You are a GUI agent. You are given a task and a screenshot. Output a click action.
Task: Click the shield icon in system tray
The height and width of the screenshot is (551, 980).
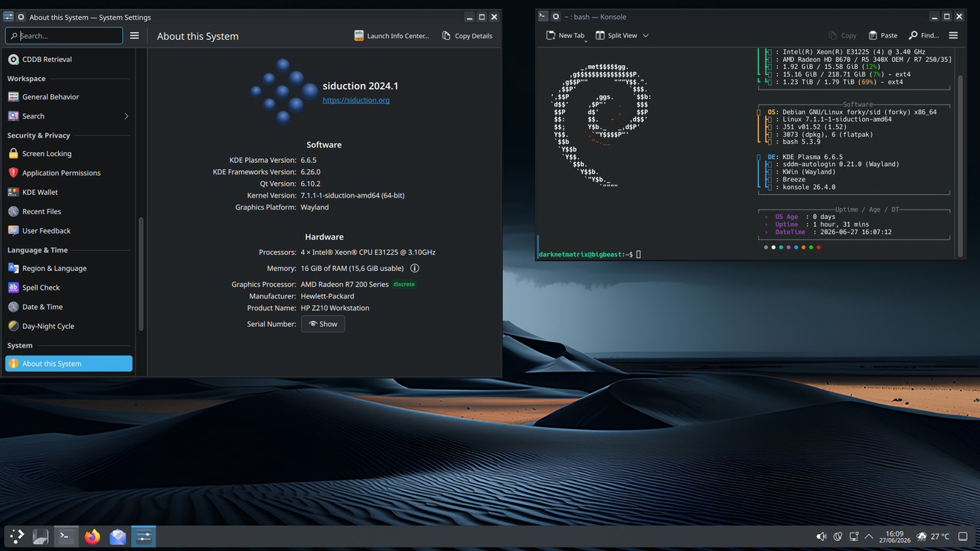click(838, 537)
